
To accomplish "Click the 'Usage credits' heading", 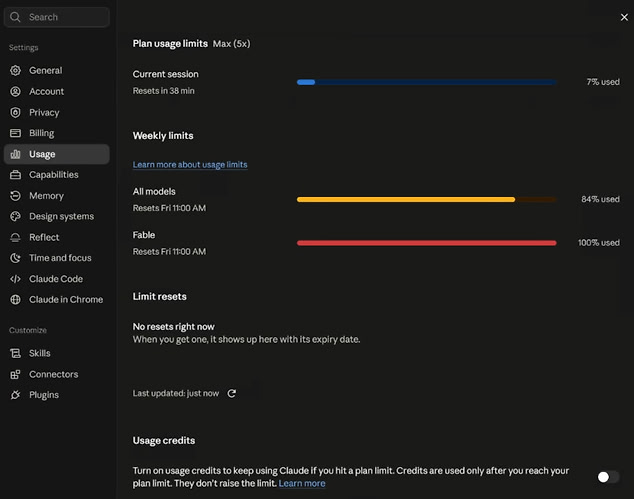I will click(x=164, y=441).
